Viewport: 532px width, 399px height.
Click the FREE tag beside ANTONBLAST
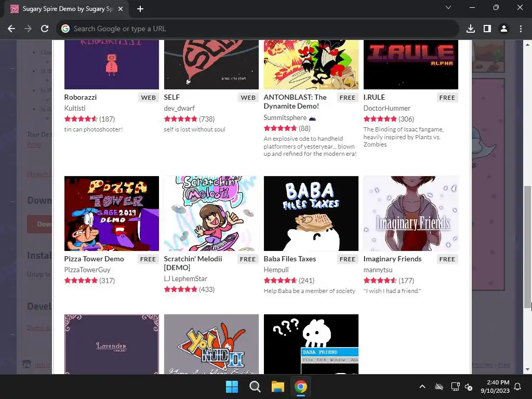(348, 98)
